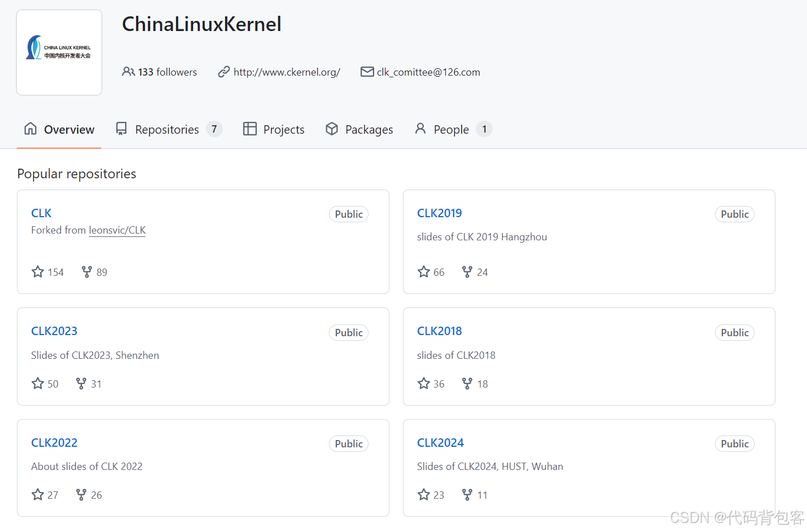Click the star icon on CLK2018 card
The height and width of the screenshot is (532, 807).
424,384
